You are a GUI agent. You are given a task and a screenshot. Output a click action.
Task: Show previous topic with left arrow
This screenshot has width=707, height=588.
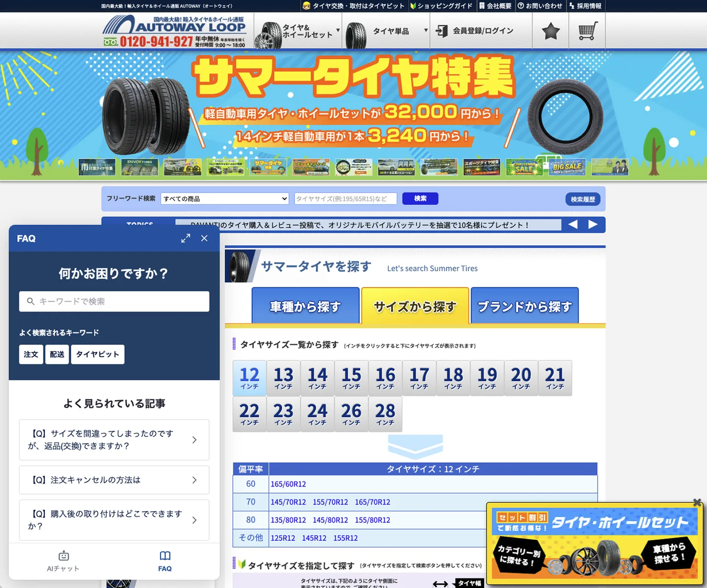[x=573, y=224]
